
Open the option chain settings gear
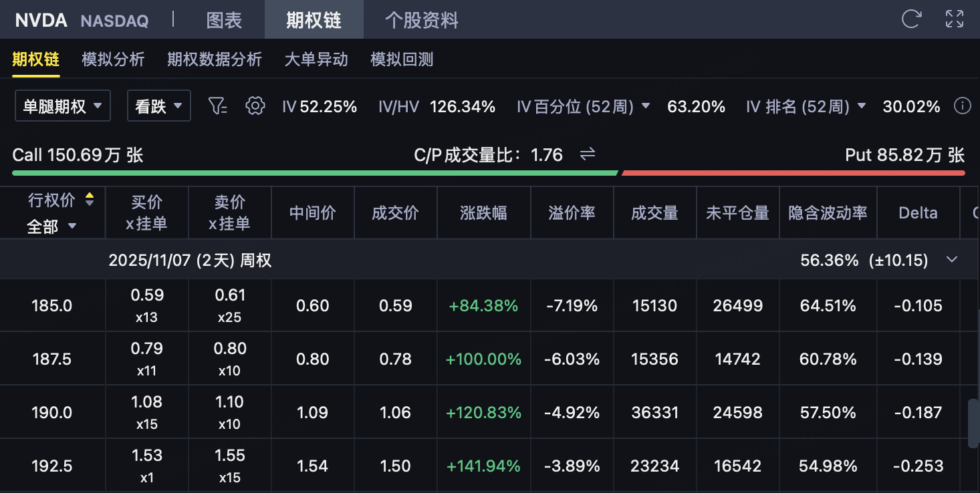(255, 106)
